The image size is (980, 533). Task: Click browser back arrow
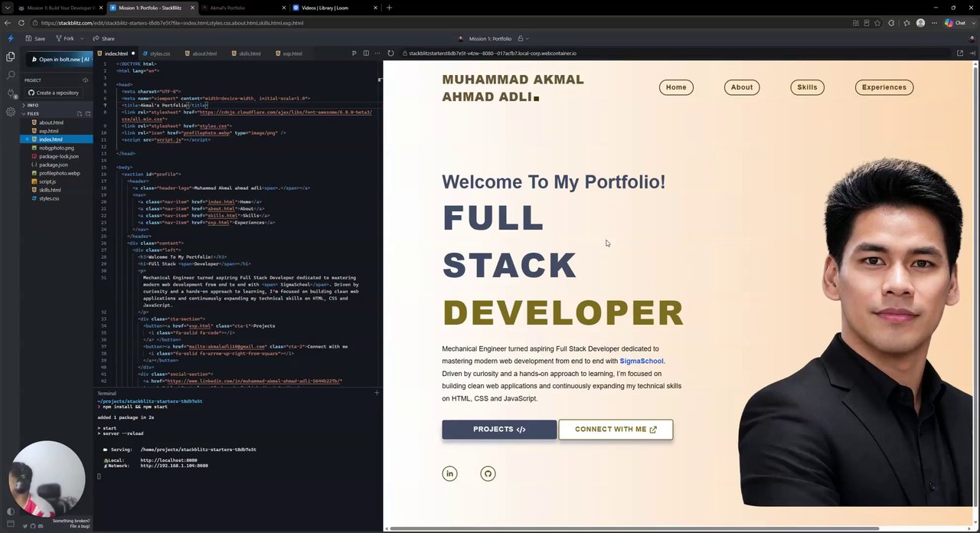8,23
